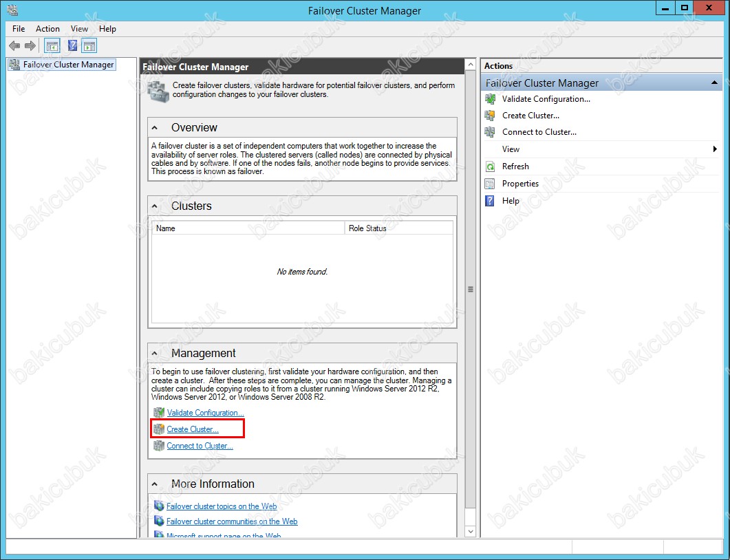Expand the View submenu in Actions pane
Viewport: 730px width, 560px height.
[x=715, y=149]
